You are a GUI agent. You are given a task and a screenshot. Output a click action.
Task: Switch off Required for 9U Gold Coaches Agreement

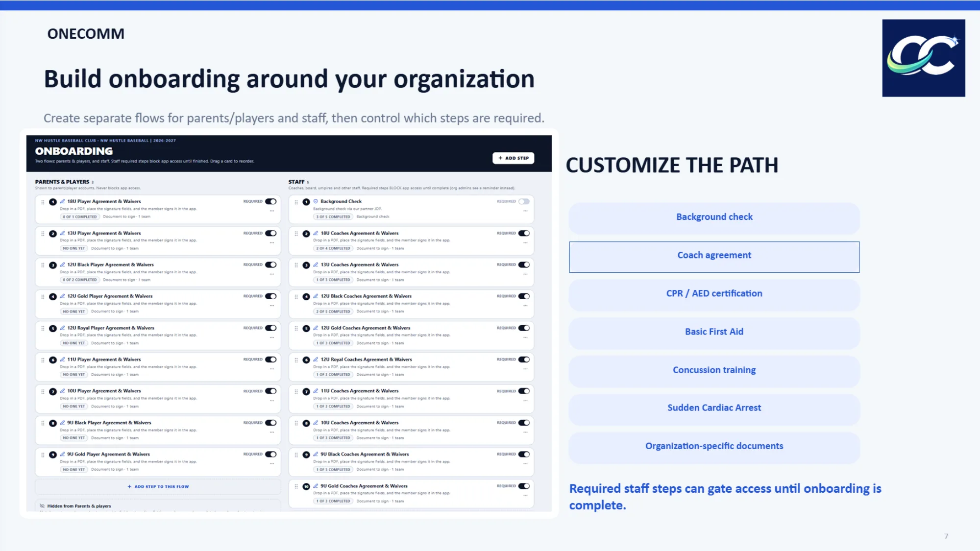click(x=524, y=486)
